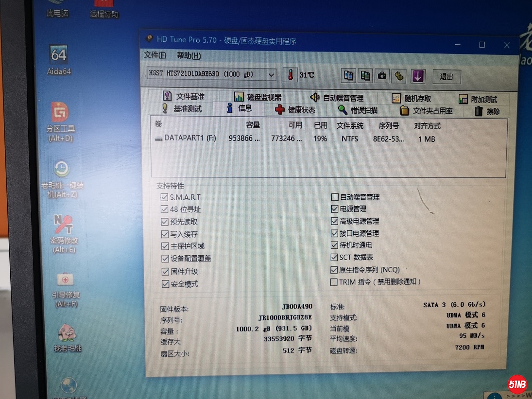Toggle the TRIM 指令 checkbox
The height and width of the screenshot is (399, 532).
(334, 282)
